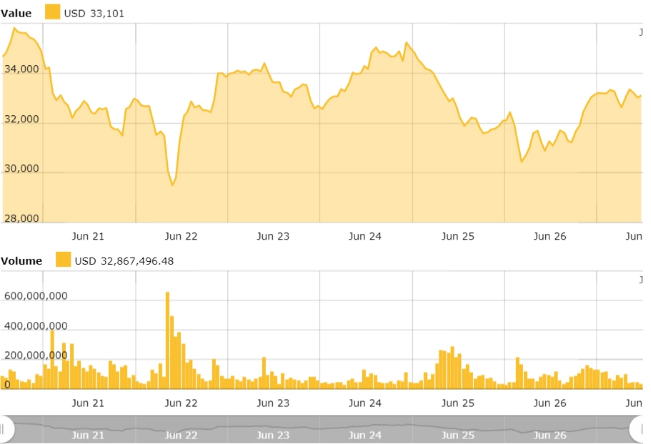Click 'Jun 21' under the value chart
Image resolution: width=651 pixels, height=444 pixels.
[88, 236]
